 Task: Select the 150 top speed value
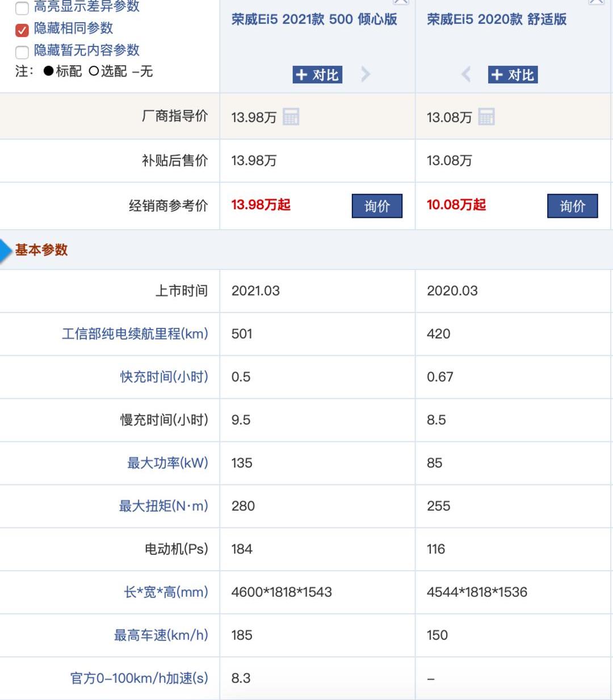coord(438,636)
